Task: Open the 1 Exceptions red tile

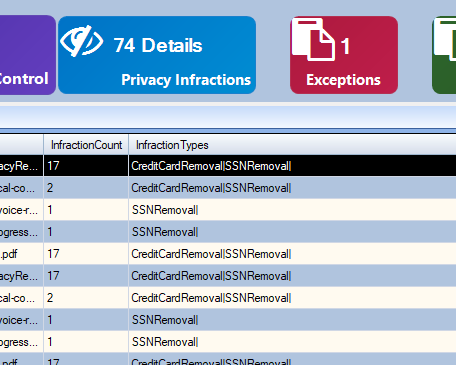Action: pos(344,55)
